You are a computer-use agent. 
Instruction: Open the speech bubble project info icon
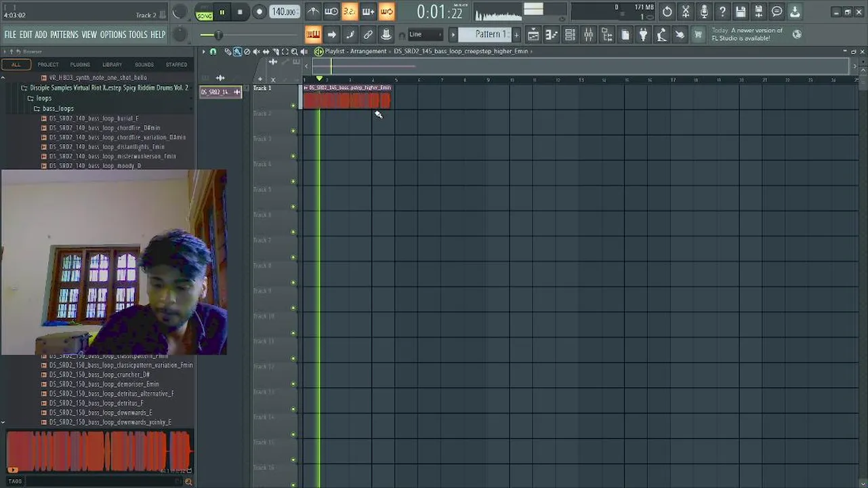click(x=777, y=12)
